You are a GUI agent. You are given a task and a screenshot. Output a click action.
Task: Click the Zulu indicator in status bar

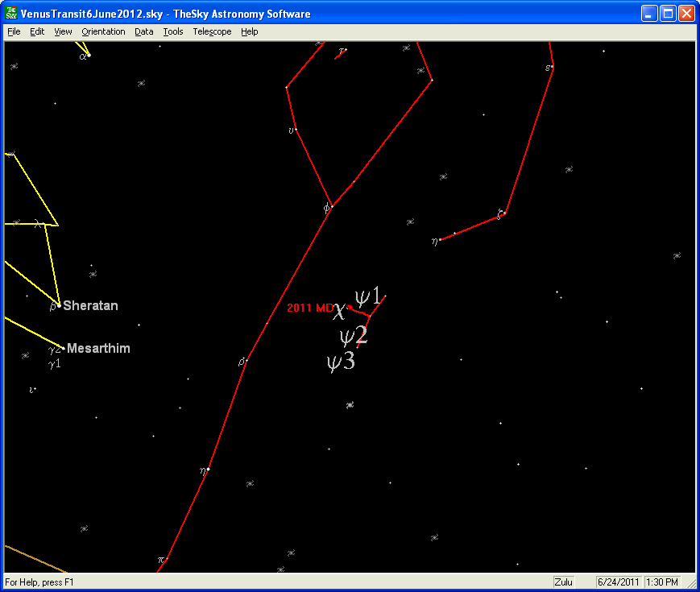click(565, 582)
